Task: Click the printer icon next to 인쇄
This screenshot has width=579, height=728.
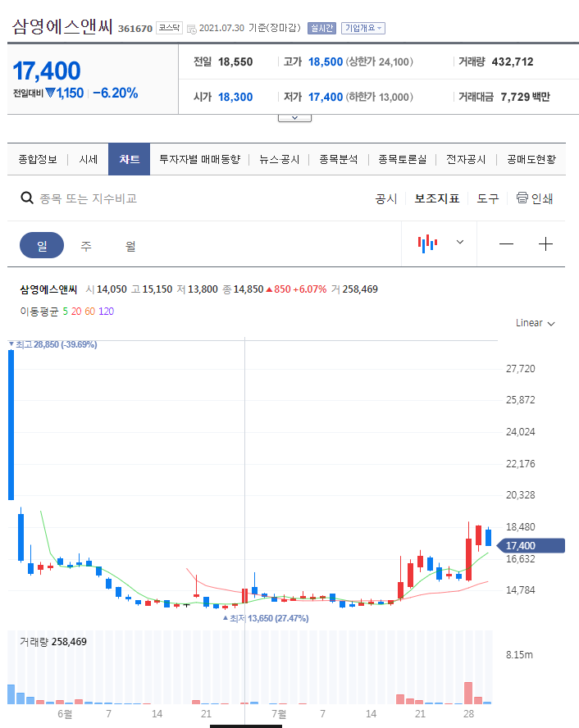Action: tap(522, 198)
